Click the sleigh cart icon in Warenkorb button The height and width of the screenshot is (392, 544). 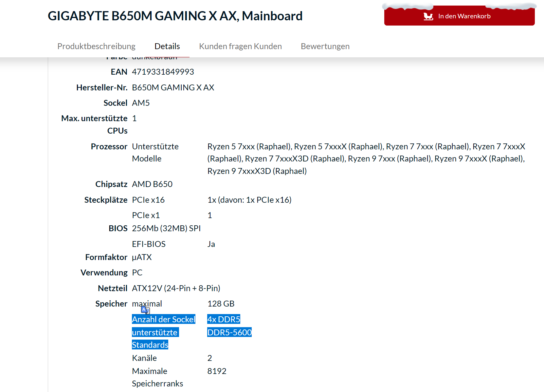tap(428, 16)
